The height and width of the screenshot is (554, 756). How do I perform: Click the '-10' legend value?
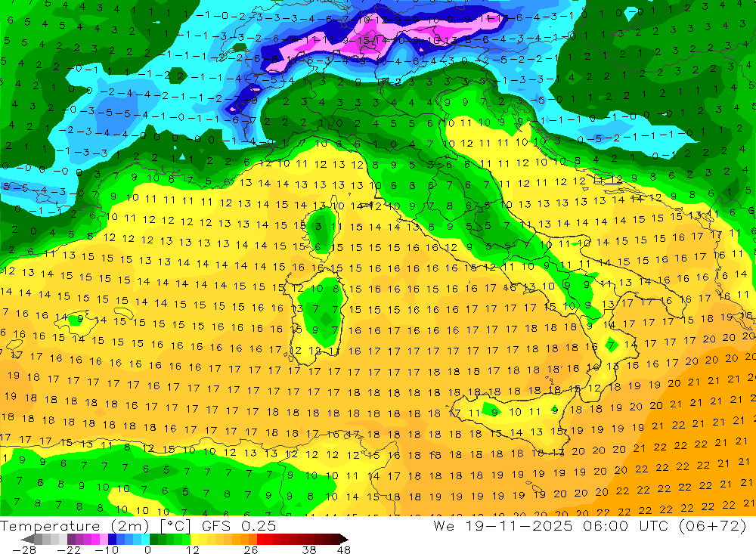pos(107,550)
